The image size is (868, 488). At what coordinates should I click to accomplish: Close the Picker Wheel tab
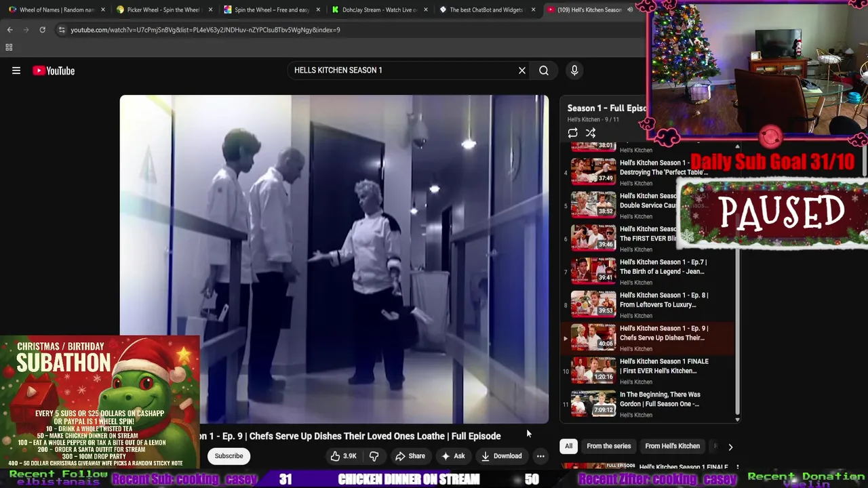pyautogui.click(x=210, y=9)
